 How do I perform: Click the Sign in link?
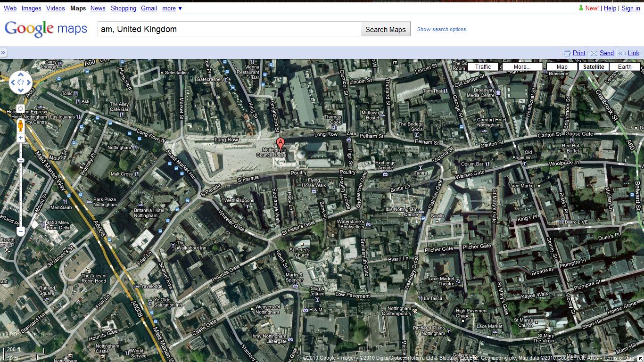coord(631,8)
